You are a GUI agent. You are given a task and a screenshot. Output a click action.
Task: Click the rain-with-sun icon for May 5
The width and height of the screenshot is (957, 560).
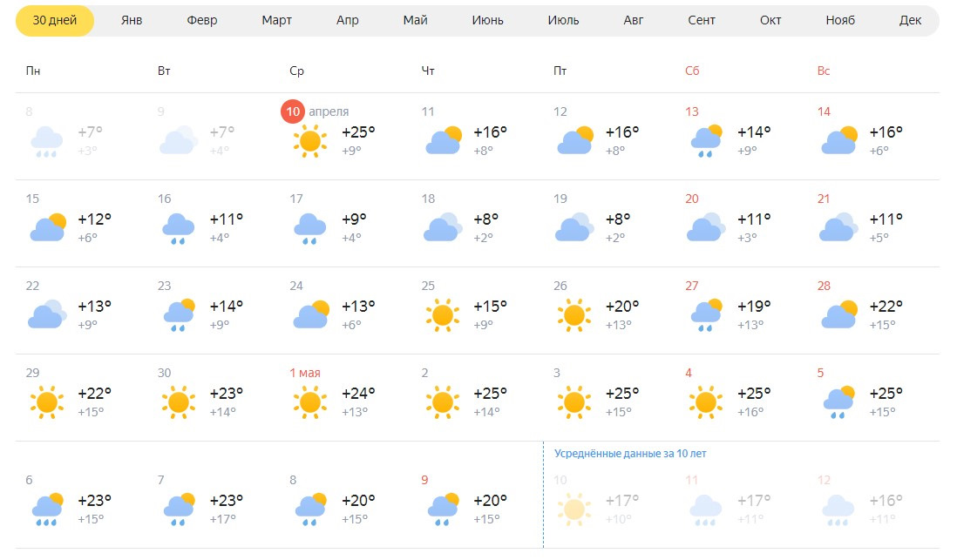(837, 401)
